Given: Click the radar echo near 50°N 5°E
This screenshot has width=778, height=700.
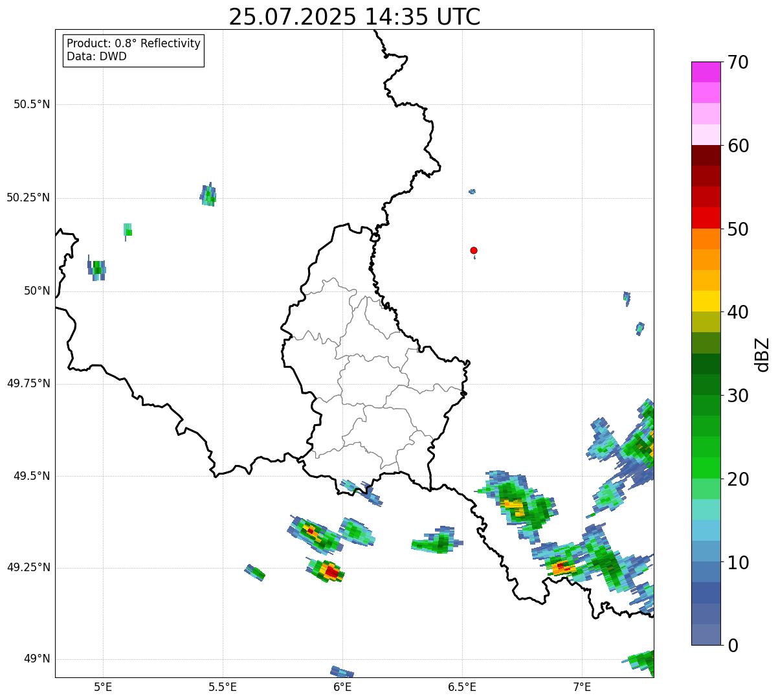Looking at the screenshot, I should click(96, 267).
